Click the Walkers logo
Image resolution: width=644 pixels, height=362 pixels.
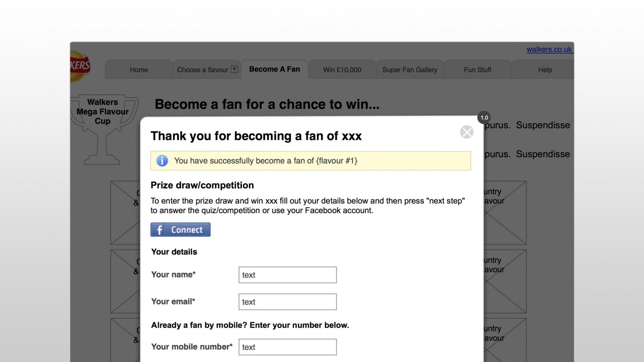(80, 67)
